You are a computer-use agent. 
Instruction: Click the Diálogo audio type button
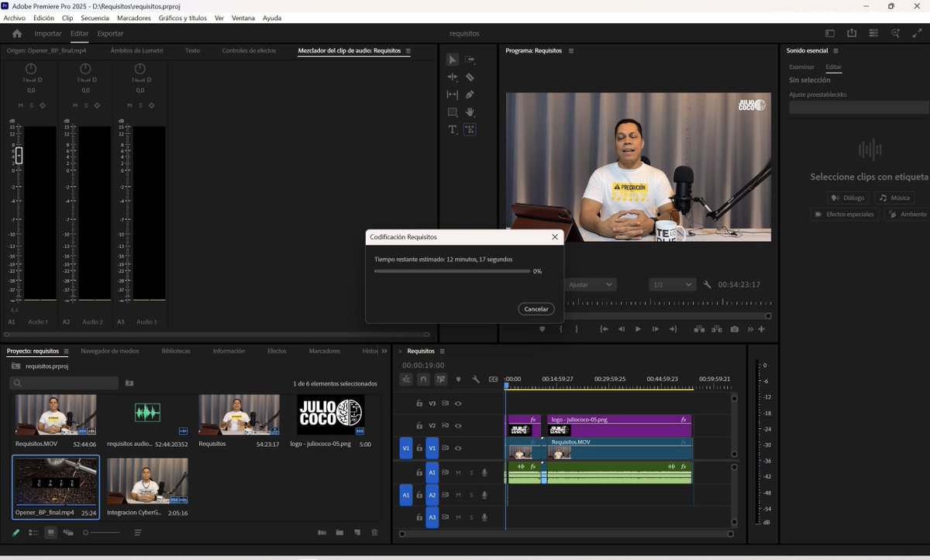coord(847,198)
